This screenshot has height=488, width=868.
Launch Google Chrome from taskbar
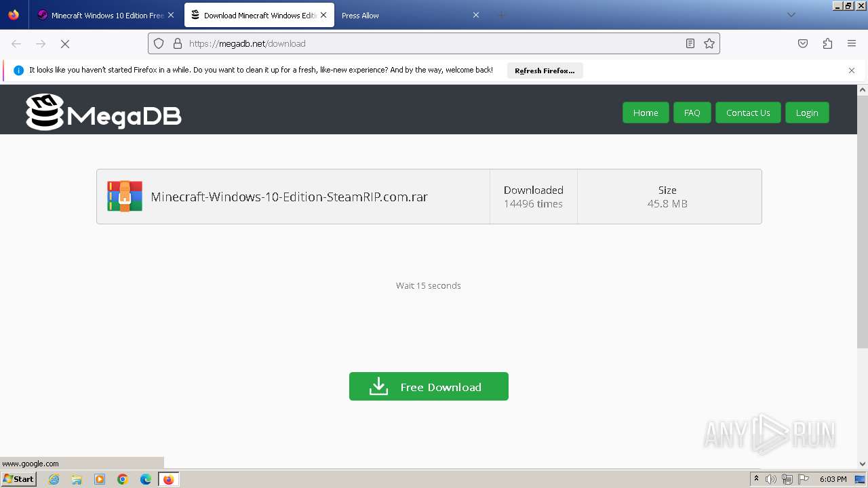coord(123,479)
